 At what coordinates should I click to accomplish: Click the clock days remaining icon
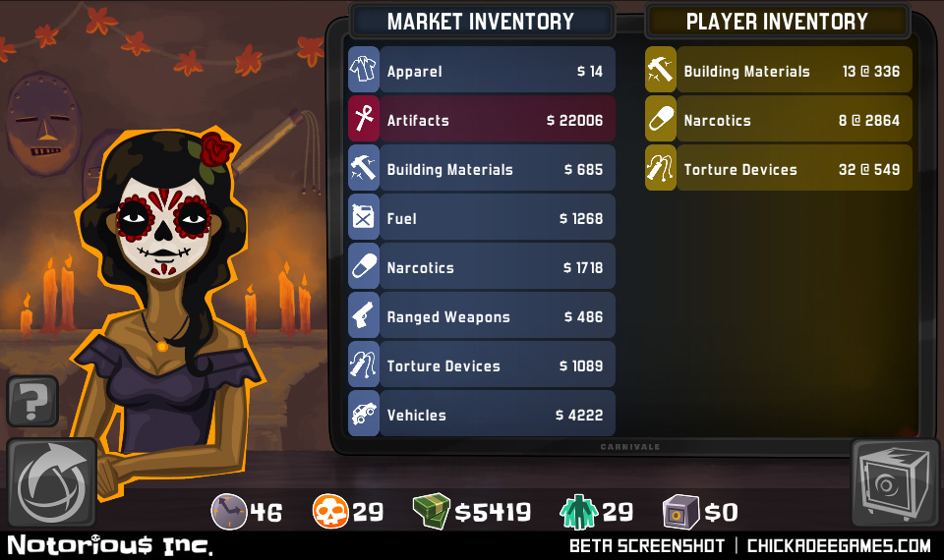click(229, 512)
